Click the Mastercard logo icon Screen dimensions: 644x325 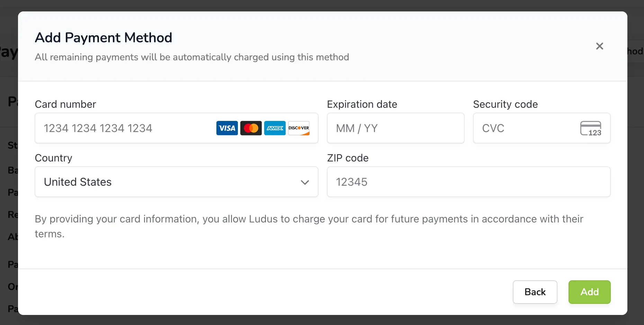point(251,128)
